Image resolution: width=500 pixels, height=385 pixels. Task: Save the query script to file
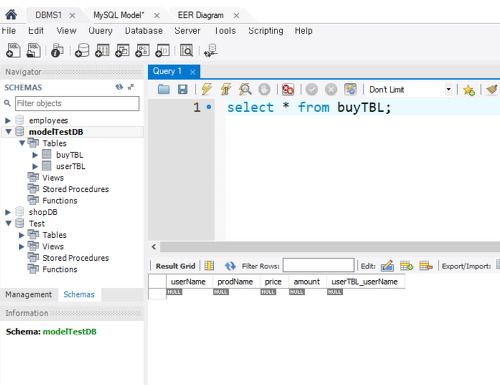[182, 89]
